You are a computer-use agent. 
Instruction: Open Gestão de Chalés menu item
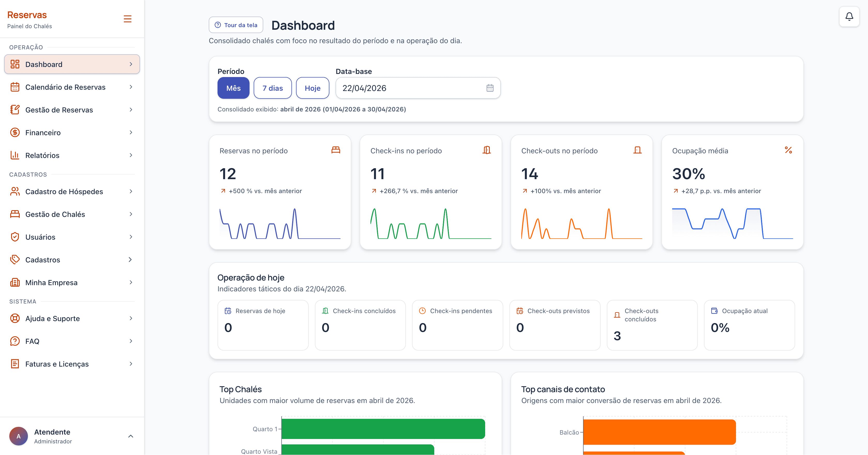pyautogui.click(x=72, y=214)
